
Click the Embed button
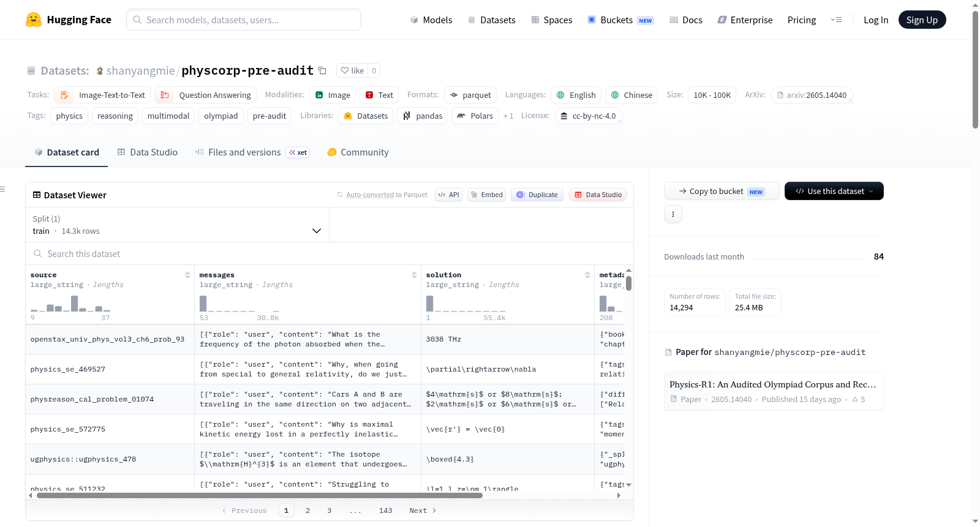click(486, 195)
